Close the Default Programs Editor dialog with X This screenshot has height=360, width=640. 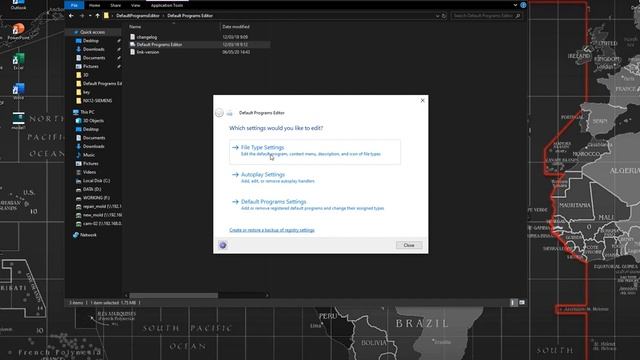pos(422,100)
